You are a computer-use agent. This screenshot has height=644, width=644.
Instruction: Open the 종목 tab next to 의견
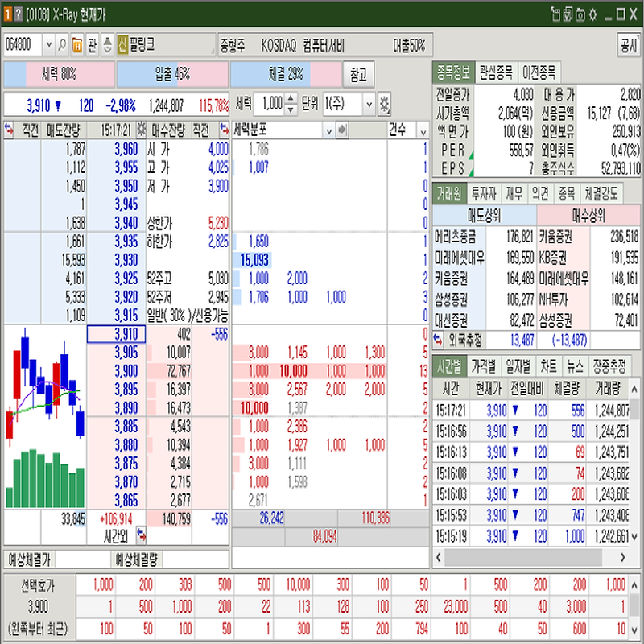click(567, 193)
